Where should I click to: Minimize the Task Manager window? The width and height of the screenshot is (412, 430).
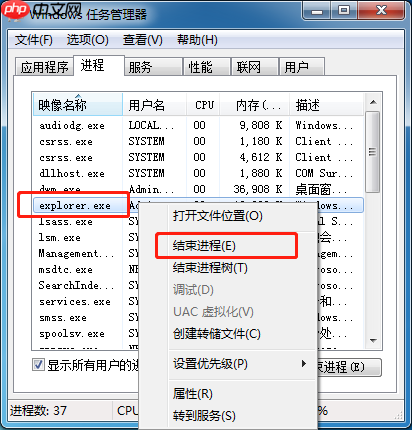point(317,11)
